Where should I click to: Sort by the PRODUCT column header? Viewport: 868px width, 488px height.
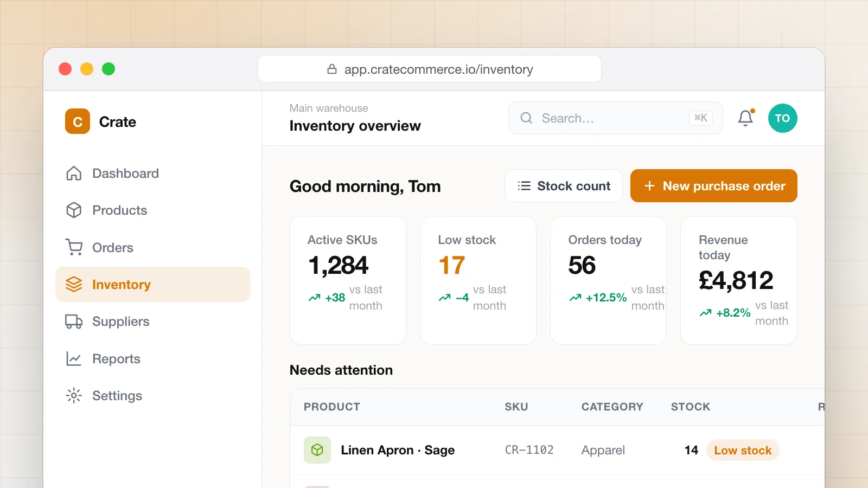click(x=332, y=407)
